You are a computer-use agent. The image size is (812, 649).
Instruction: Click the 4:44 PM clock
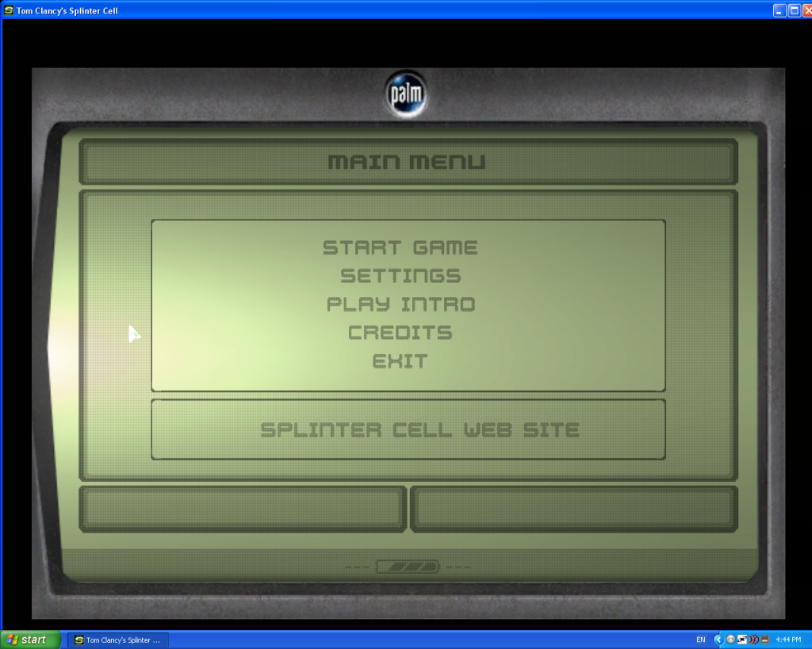(788, 640)
